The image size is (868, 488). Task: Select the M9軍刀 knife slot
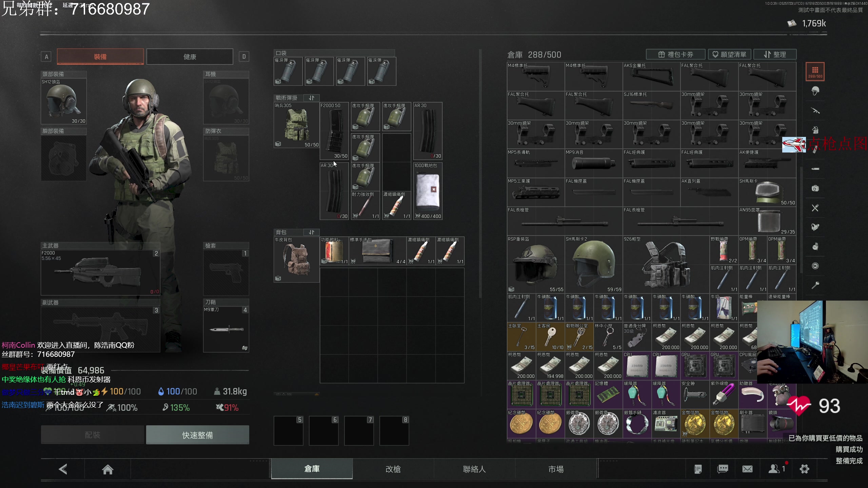coord(226,329)
